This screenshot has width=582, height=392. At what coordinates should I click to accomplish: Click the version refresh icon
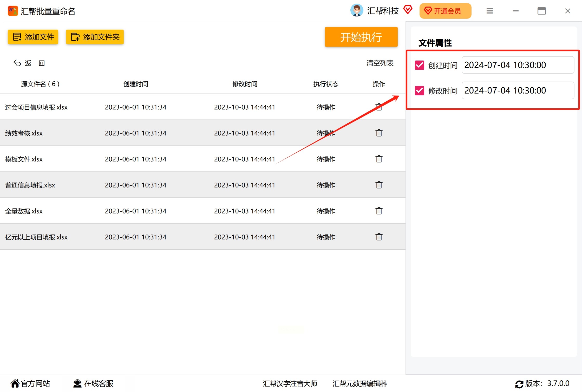pyautogui.click(x=519, y=384)
